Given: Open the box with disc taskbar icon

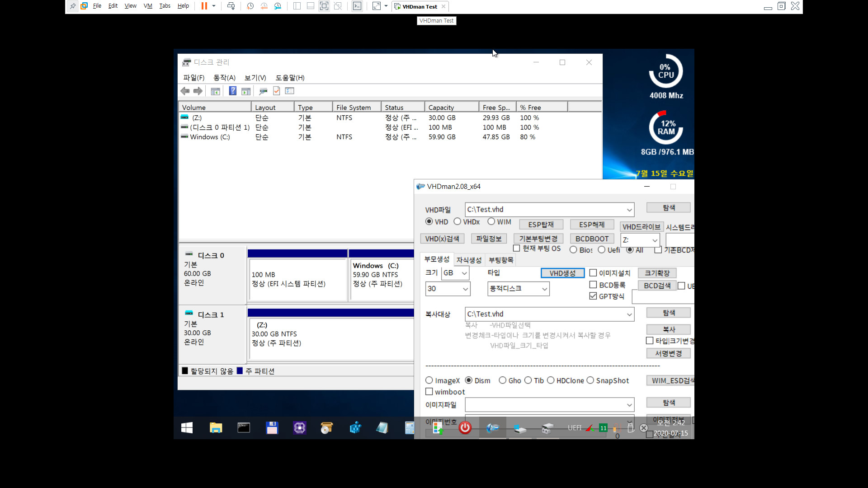Looking at the screenshot, I should 327,427.
